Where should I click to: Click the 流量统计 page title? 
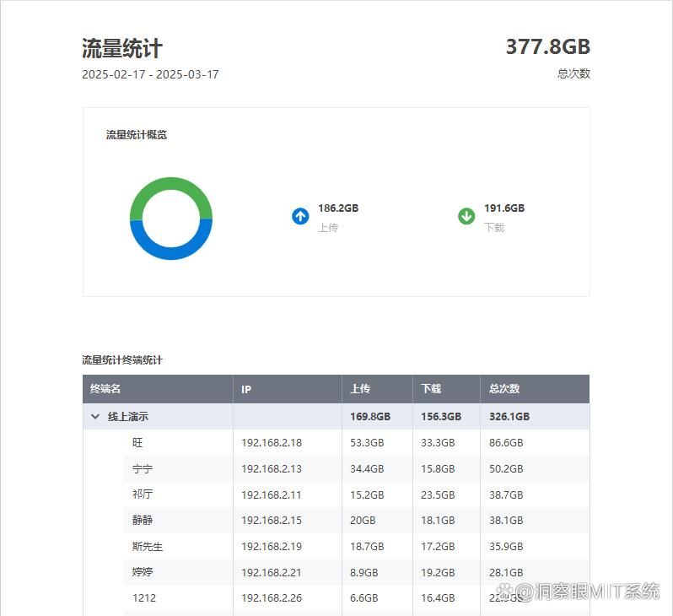coord(122,48)
